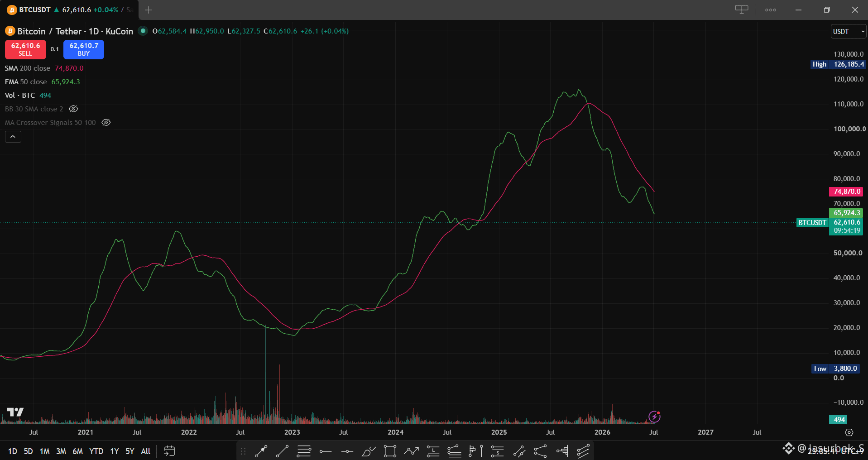Set the date range to 1D
The height and width of the screenshot is (460, 868).
[13, 451]
